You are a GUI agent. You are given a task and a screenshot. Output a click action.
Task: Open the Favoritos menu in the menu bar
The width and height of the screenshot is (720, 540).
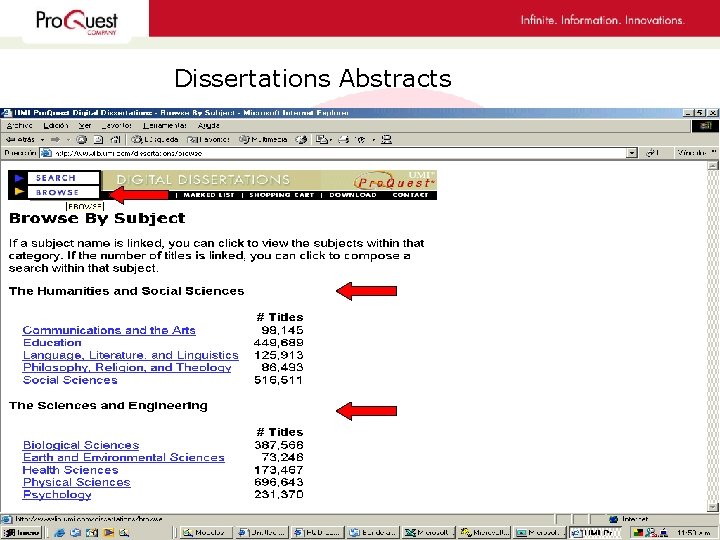[x=117, y=125]
